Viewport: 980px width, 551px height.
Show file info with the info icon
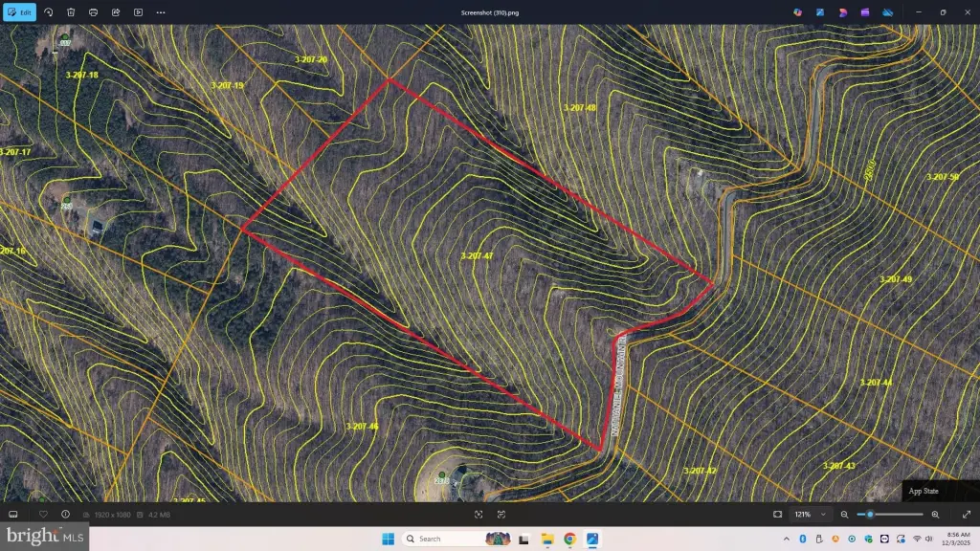(x=65, y=515)
